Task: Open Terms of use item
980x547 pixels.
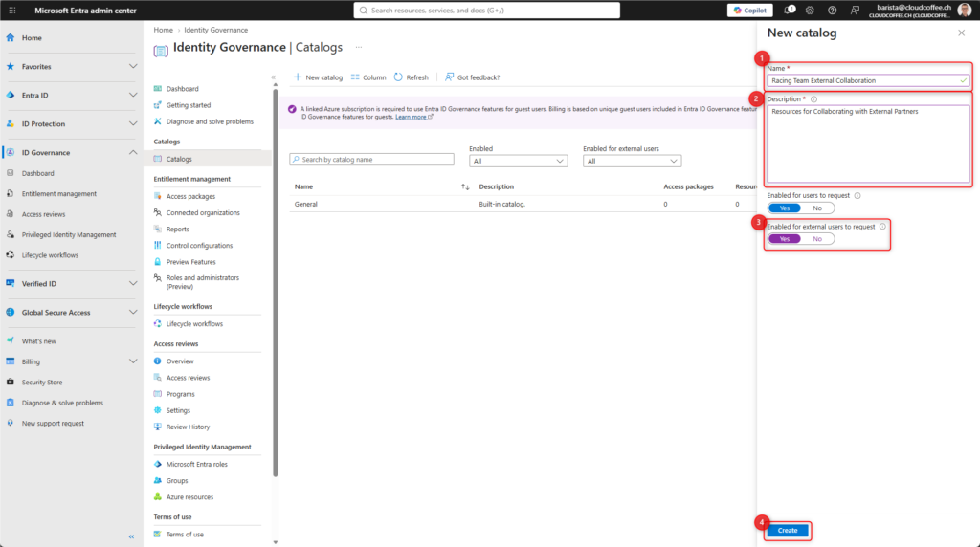Action: click(185, 535)
